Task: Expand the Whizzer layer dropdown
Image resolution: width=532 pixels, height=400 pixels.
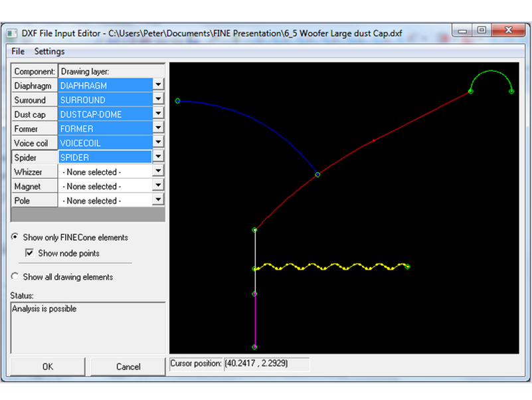Action: (x=158, y=171)
